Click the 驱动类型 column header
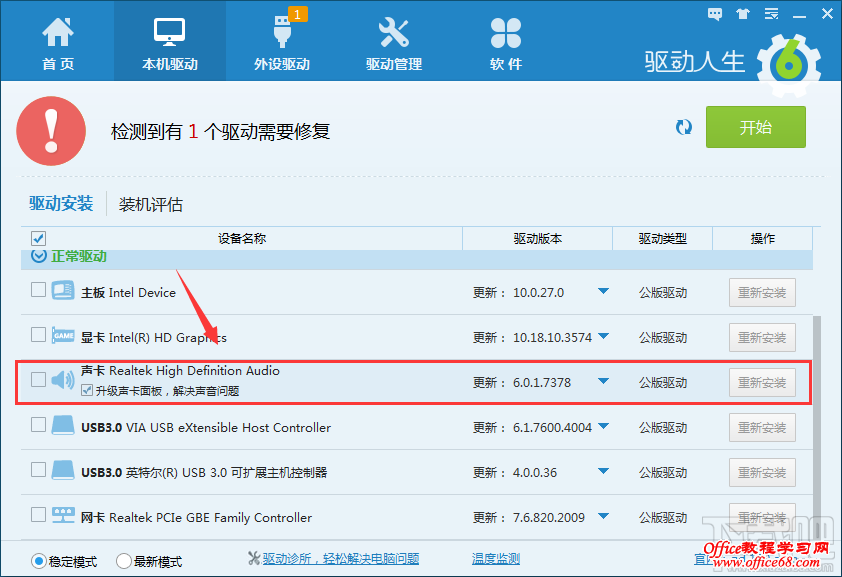The height and width of the screenshot is (577, 842). (x=663, y=238)
